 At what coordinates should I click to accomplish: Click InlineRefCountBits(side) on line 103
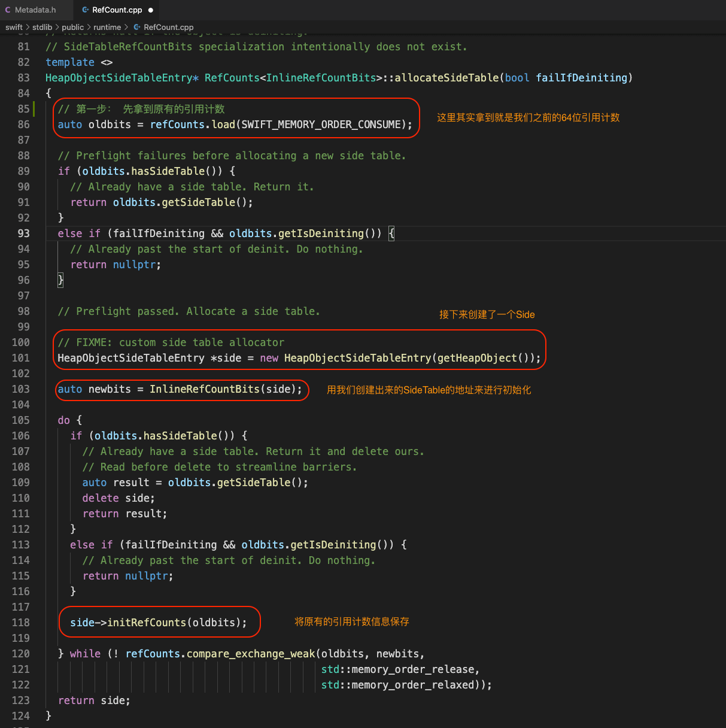223,389
